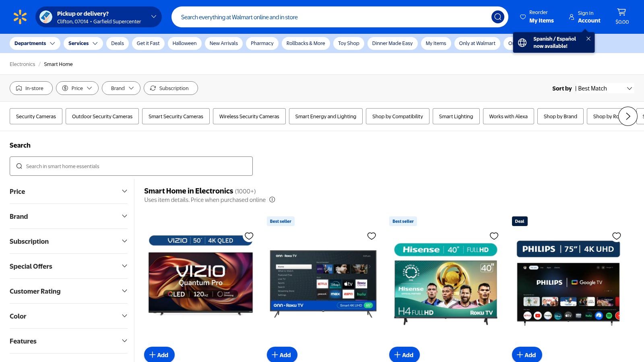This screenshot has width=644, height=362.
Task: Favorite the Hisense 40" TV
Action: click(494, 236)
